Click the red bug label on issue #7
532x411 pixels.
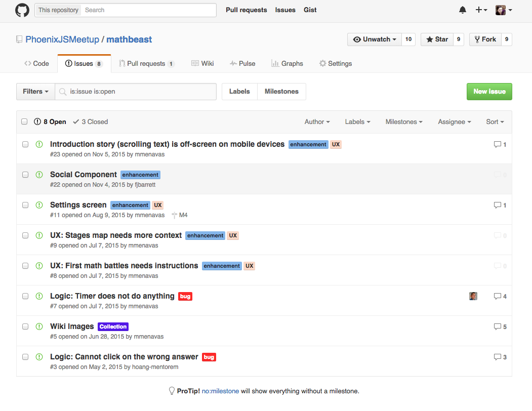click(x=185, y=296)
